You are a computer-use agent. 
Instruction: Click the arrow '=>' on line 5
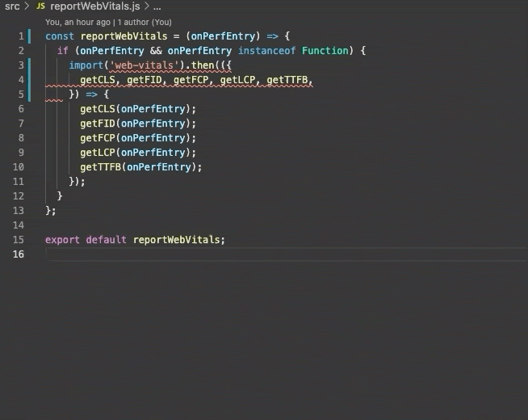pos(91,94)
